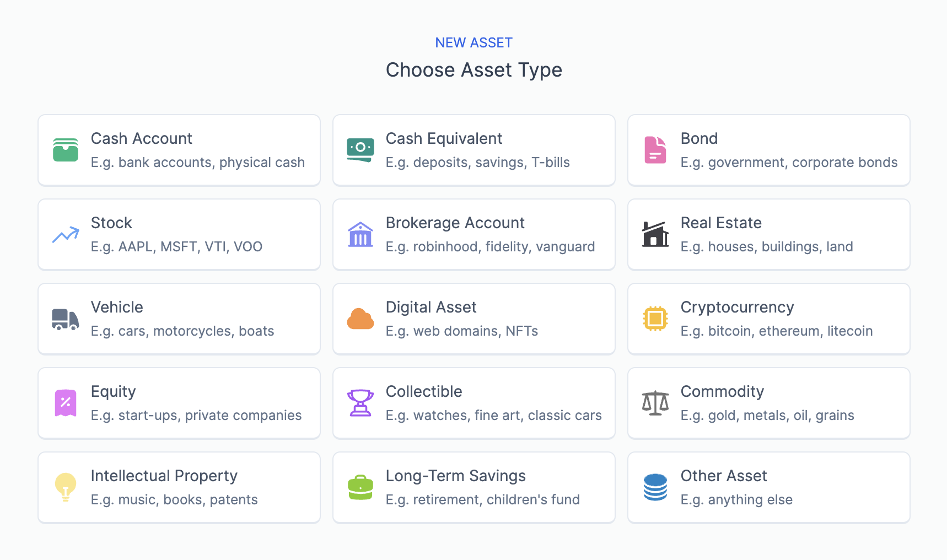
Task: Click the lightbulb Intellectual Property icon
Action: click(66, 487)
